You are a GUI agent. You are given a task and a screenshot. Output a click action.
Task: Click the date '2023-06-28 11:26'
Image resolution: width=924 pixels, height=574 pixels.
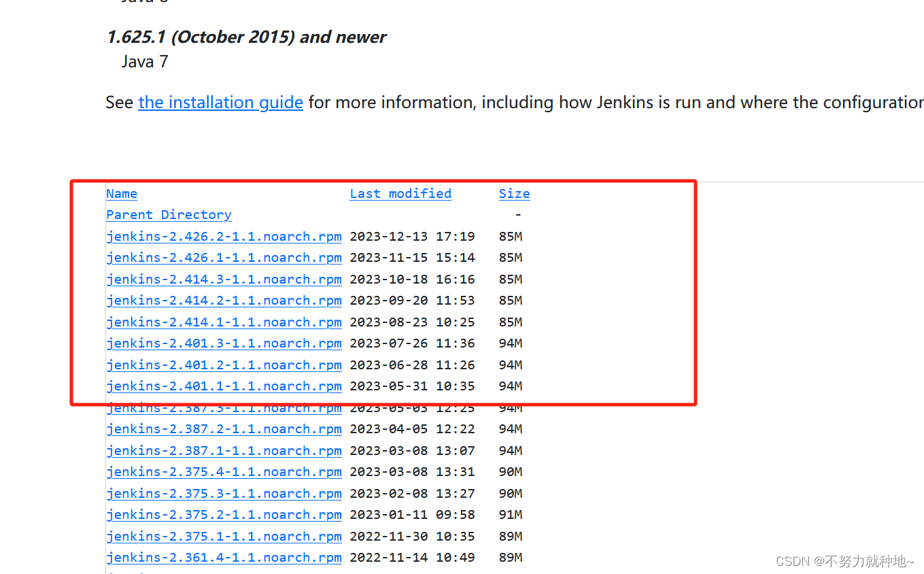pos(412,365)
